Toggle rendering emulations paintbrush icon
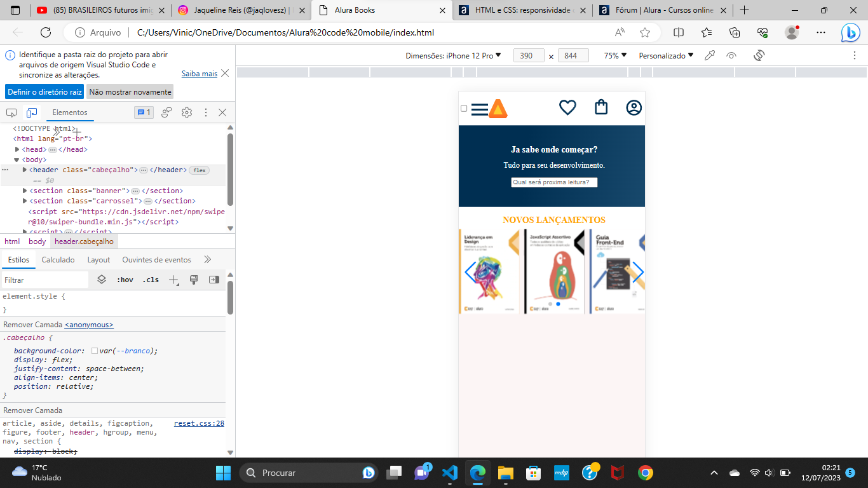This screenshot has width=868, height=488. tap(194, 280)
